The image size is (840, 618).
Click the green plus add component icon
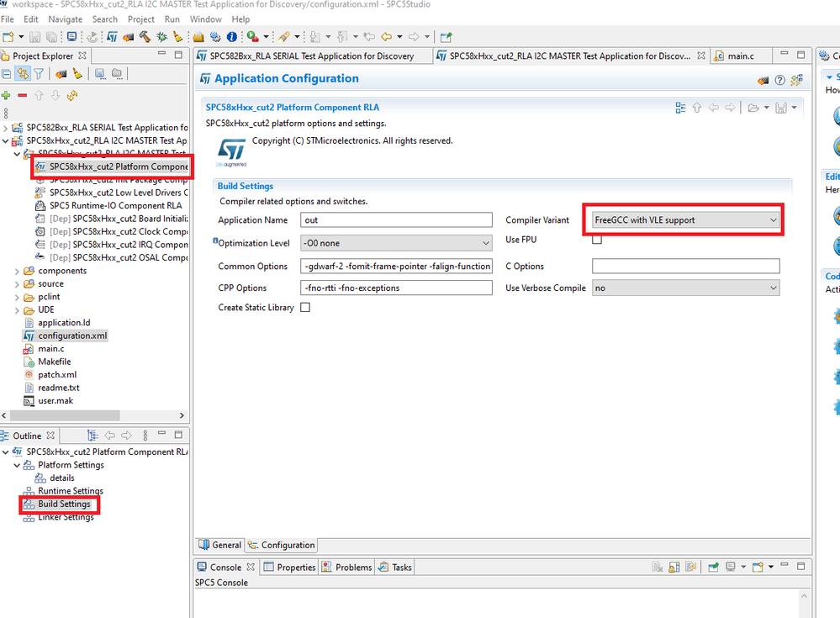(6, 95)
